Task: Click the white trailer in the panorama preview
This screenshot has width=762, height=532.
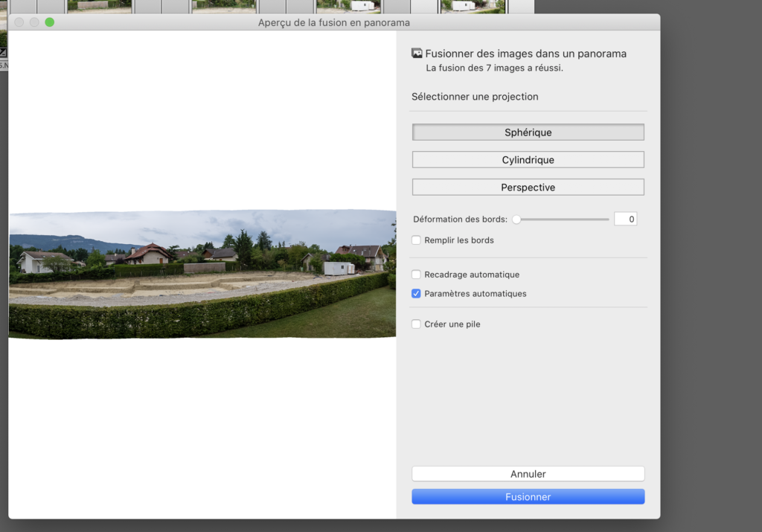Action: pyautogui.click(x=339, y=268)
